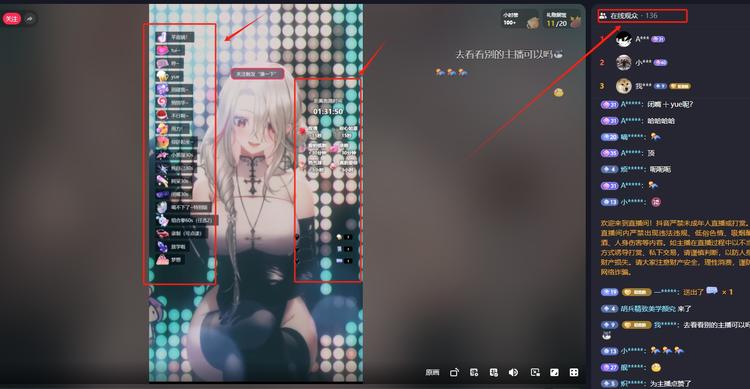
Task: Click the smiley emoji sent by 眼*****
Action: (656, 367)
